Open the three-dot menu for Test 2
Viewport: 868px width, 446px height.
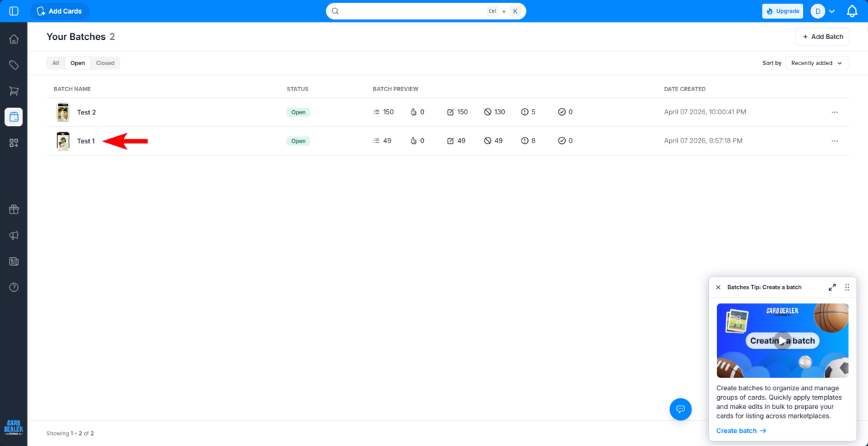[x=834, y=112]
